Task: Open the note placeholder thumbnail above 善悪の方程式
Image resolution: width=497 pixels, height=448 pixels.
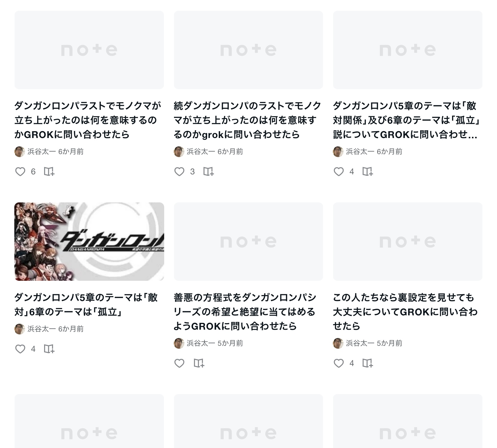Action: pyautogui.click(x=248, y=241)
